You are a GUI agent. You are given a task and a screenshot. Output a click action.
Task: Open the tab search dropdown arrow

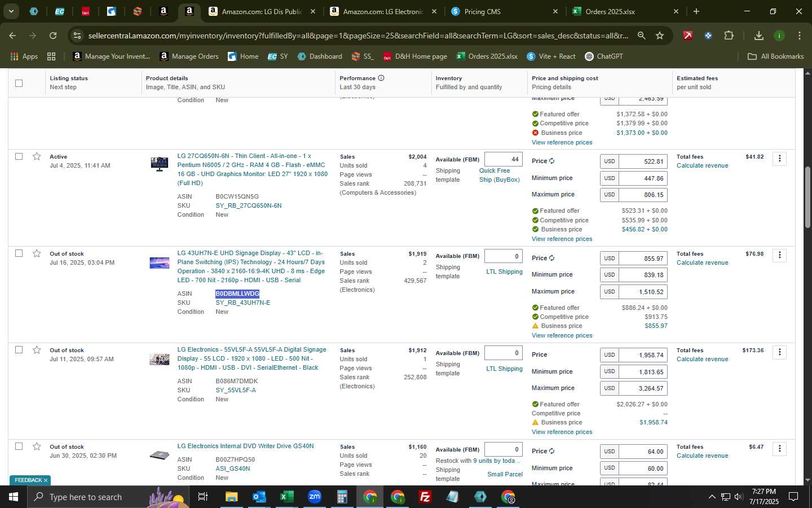point(11,11)
